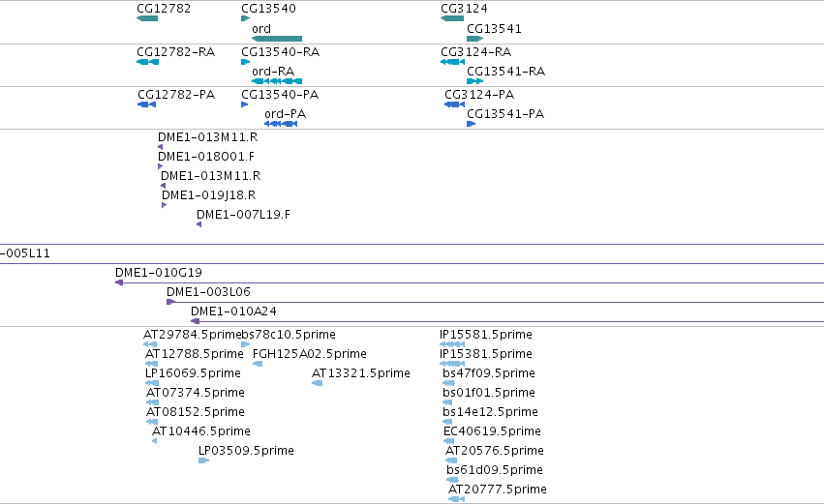Screen dimensions: 824x504
Task: Click the ord-RA transcript glyph
Action: (x=277, y=81)
